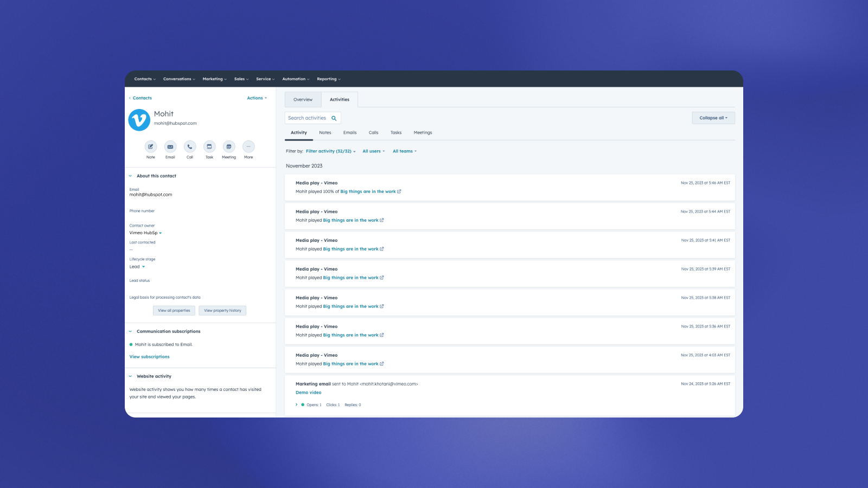Collapse the Communication subscriptions section
868x488 pixels.
click(x=130, y=331)
